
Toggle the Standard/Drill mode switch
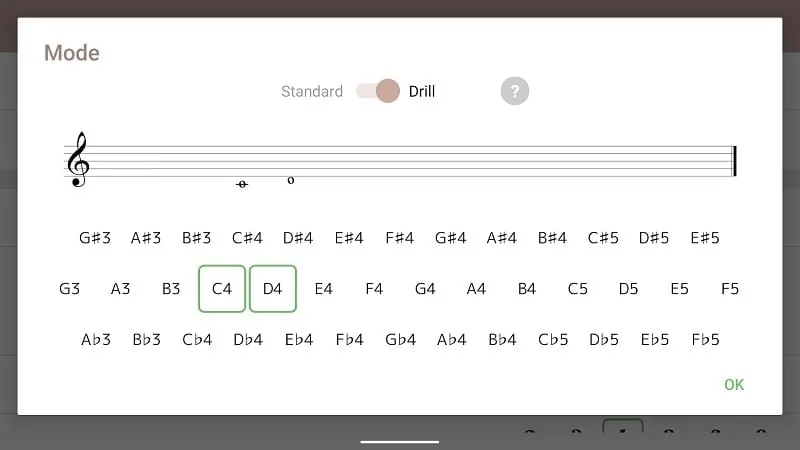pos(378,91)
